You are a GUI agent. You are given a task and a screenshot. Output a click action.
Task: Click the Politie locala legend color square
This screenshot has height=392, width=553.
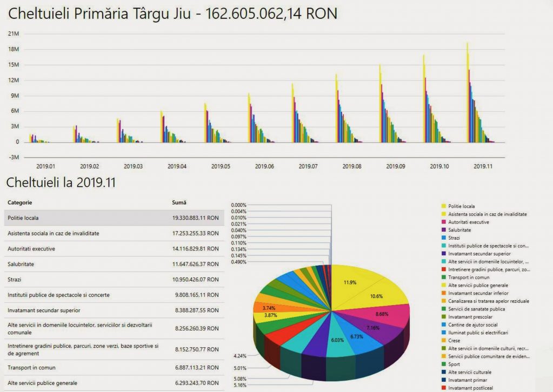tap(444, 206)
